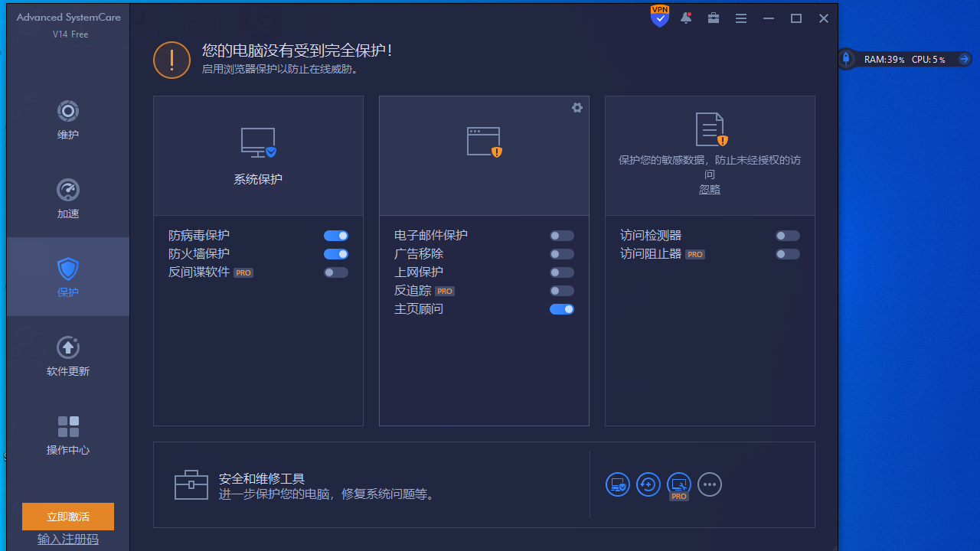Turn off the 主页顾问 toggle
Screen dimensions: 980x551
coord(561,309)
